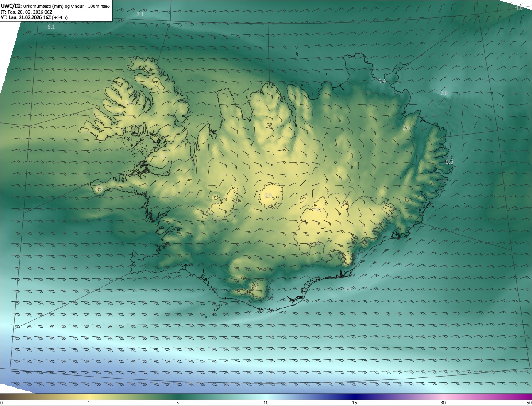Click the map value label '7.6'
The height and width of the screenshot is (406, 532).
444,93
